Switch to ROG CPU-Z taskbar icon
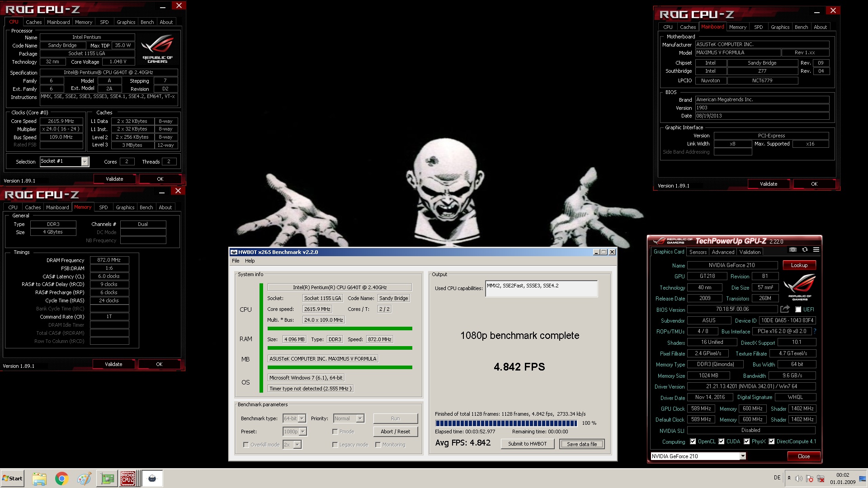Image resolution: width=868 pixels, height=488 pixels. (x=128, y=479)
